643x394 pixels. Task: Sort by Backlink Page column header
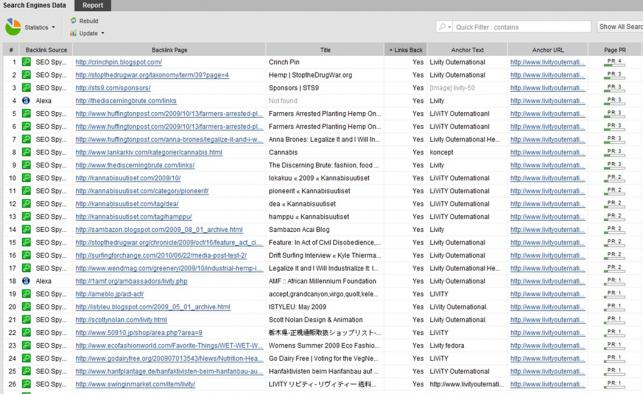(169, 50)
